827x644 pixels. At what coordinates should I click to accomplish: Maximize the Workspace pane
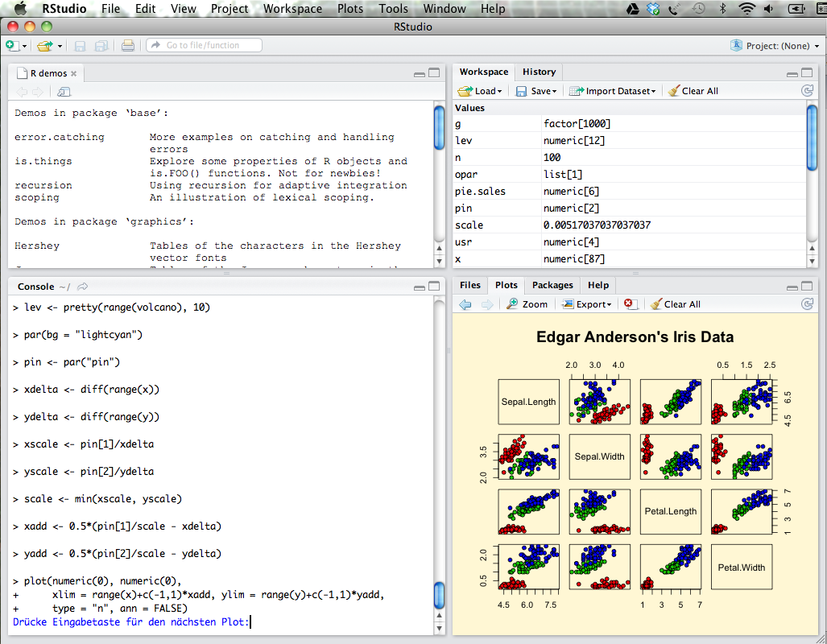click(807, 72)
